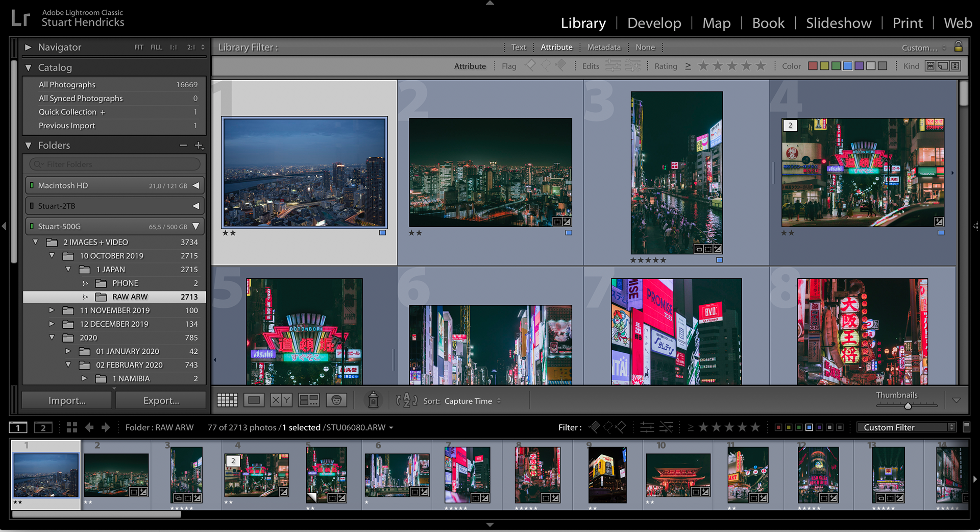Collapse the Catalog panel
This screenshot has width=980, height=532.
tap(28, 67)
